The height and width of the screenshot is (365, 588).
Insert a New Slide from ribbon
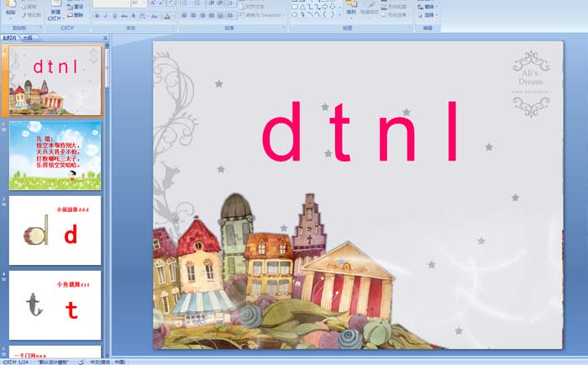pyautogui.click(x=56, y=10)
